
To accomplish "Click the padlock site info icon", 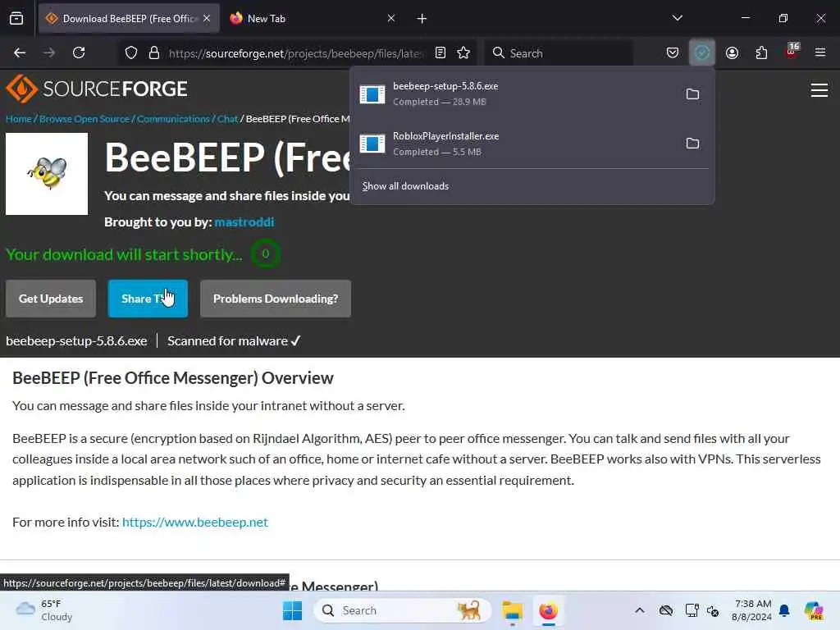I will pos(154,53).
